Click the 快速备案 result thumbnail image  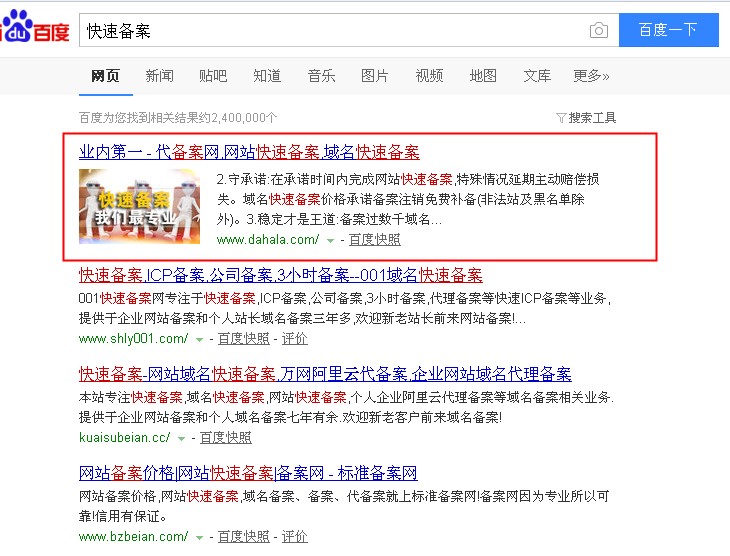click(139, 207)
